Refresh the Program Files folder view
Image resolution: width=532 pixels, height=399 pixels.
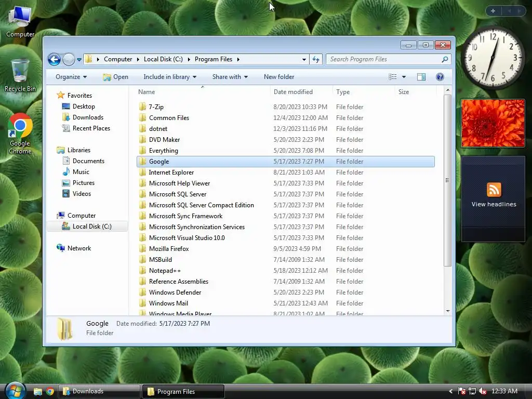(316, 59)
